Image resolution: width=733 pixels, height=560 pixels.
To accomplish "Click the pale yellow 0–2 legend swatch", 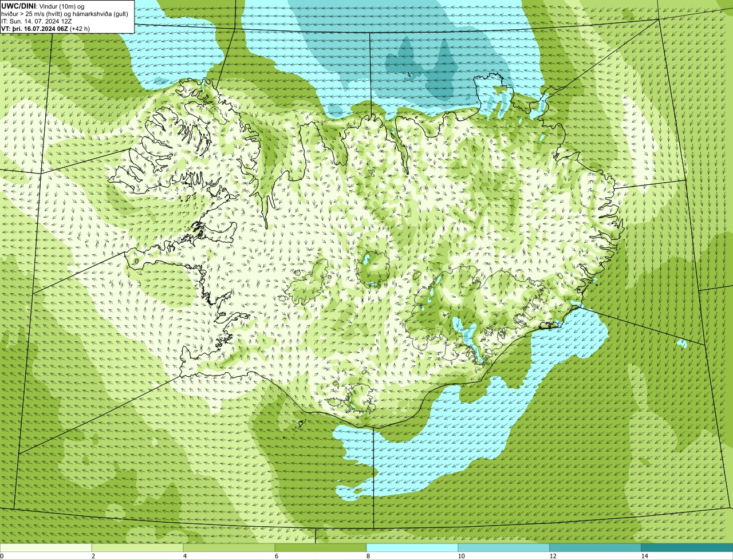I will coord(46,547).
